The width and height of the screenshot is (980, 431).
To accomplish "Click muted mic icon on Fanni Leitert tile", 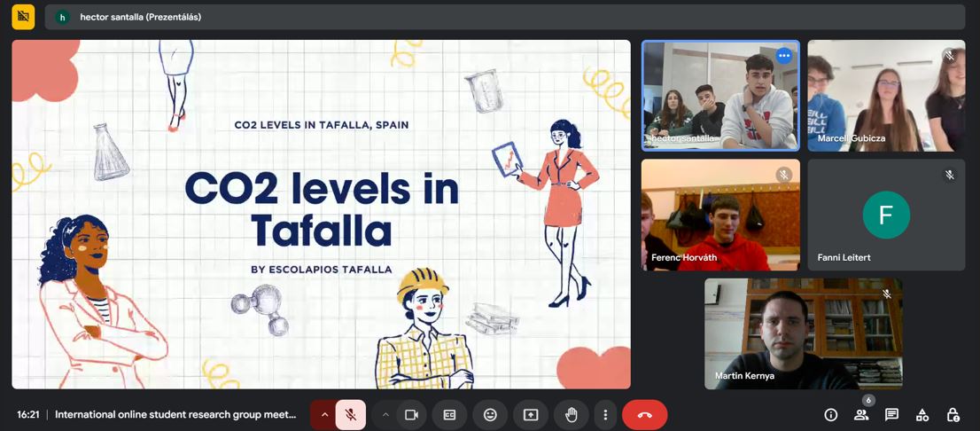I will (949, 175).
